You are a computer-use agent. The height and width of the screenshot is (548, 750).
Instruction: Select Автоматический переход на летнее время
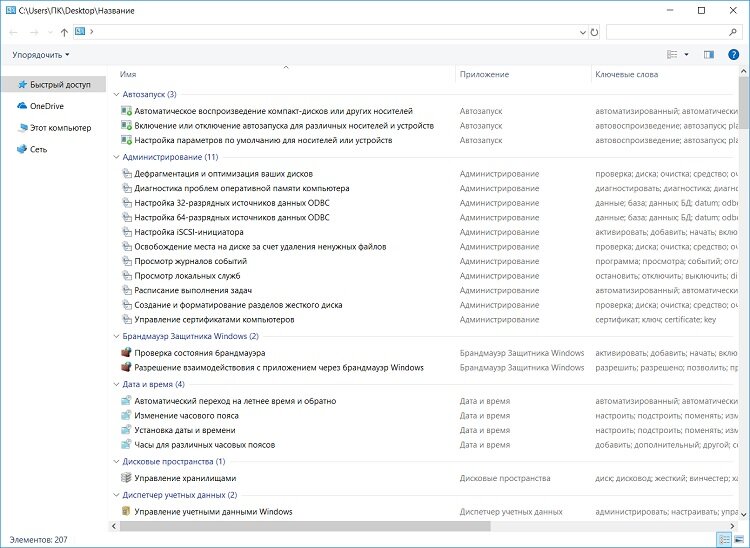[x=235, y=401]
